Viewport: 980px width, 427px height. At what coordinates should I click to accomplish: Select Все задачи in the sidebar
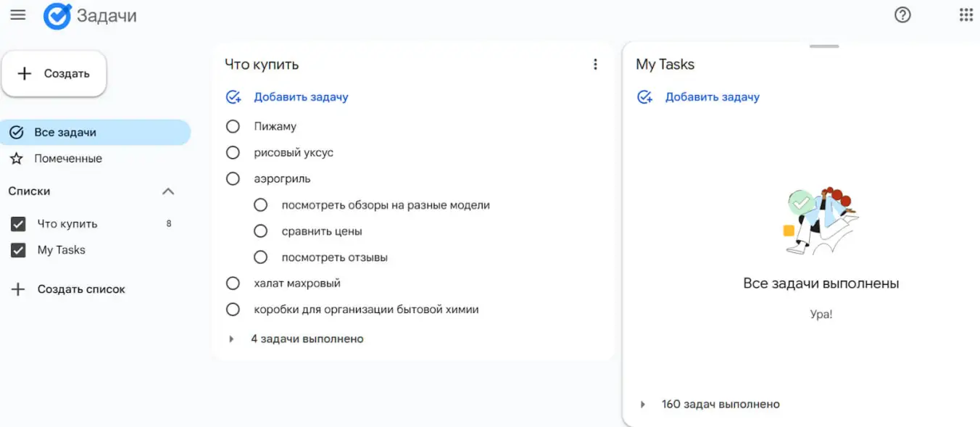tap(65, 133)
